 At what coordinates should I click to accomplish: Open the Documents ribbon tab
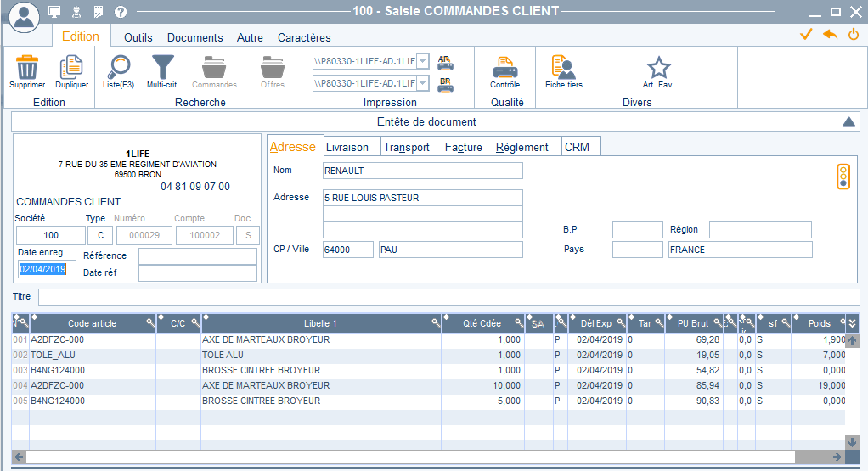pyautogui.click(x=194, y=37)
